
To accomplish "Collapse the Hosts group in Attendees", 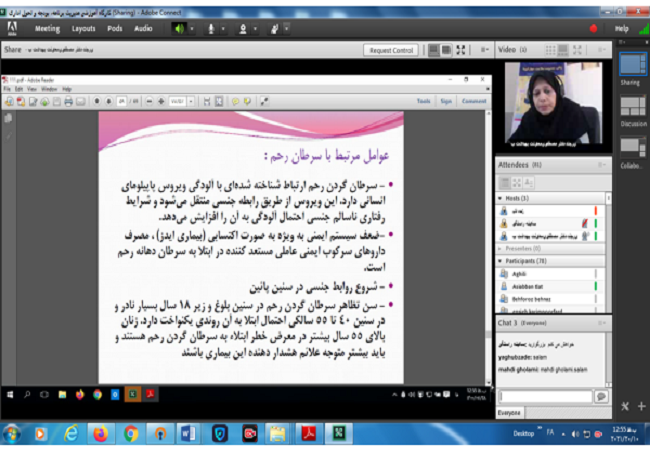I will (x=501, y=199).
